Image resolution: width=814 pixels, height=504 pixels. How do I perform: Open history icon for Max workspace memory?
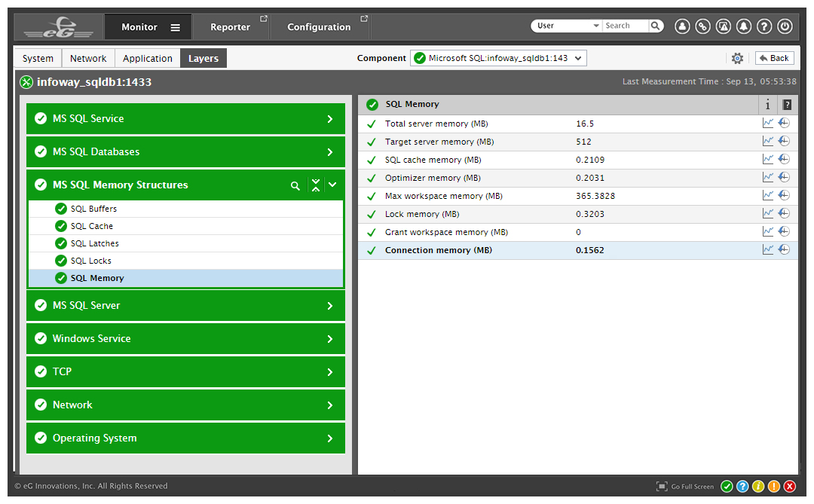[784, 195]
